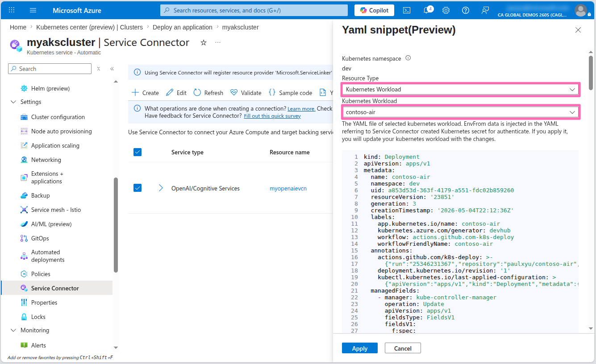Click Edit in the command bar
This screenshot has width=596, height=364.
click(176, 93)
